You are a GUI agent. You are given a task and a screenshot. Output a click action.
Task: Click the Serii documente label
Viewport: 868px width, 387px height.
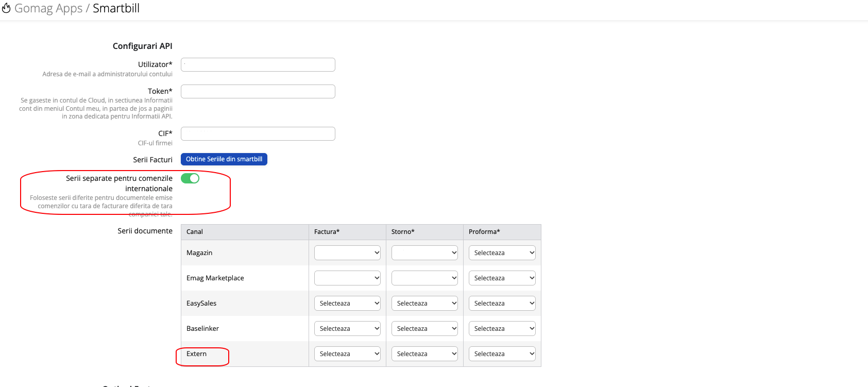coord(145,231)
